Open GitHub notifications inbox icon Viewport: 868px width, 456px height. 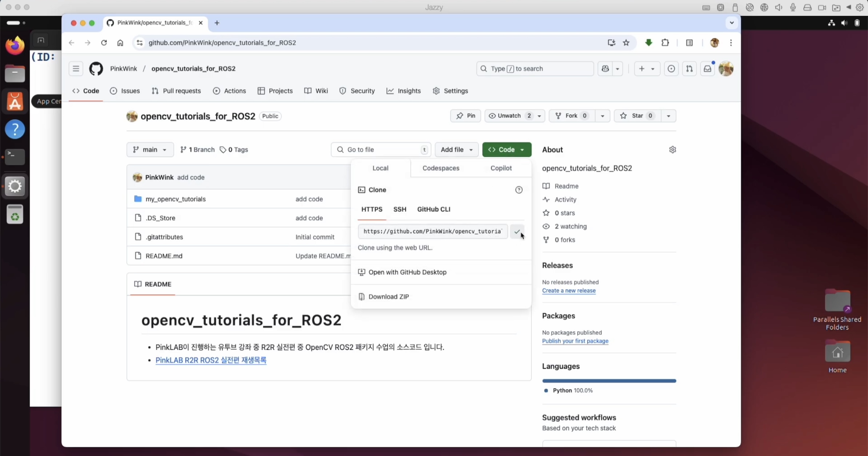coord(707,69)
